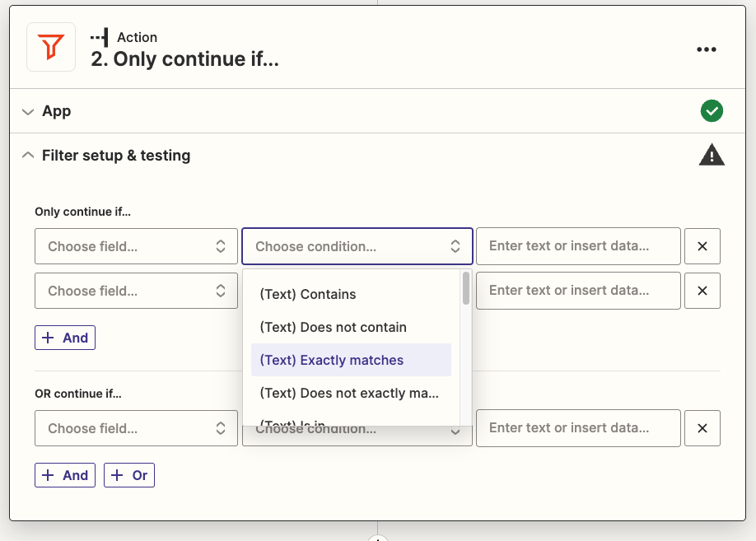This screenshot has height=541, width=756.
Task: Open the three-dot step options menu
Action: (706, 49)
